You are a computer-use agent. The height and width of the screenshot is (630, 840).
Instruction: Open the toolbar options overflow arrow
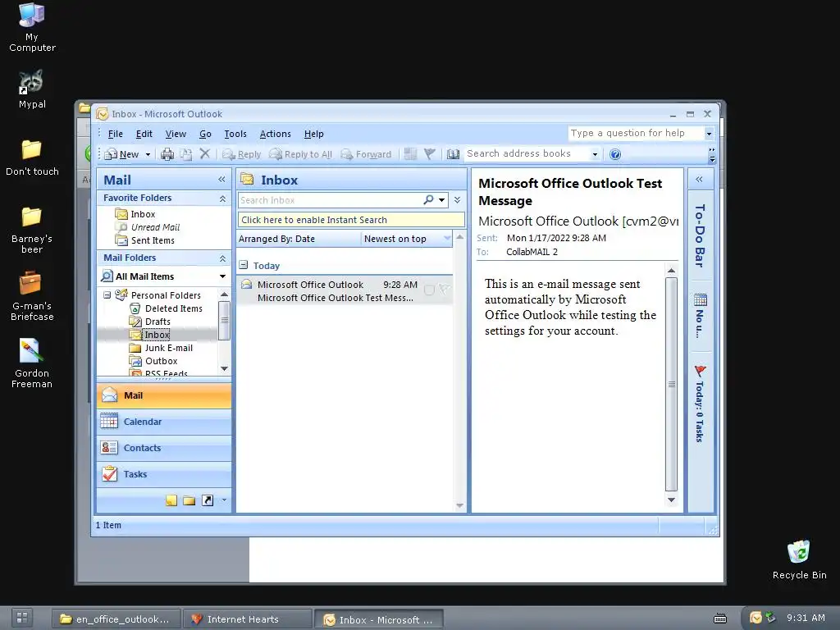pyautogui.click(x=712, y=154)
